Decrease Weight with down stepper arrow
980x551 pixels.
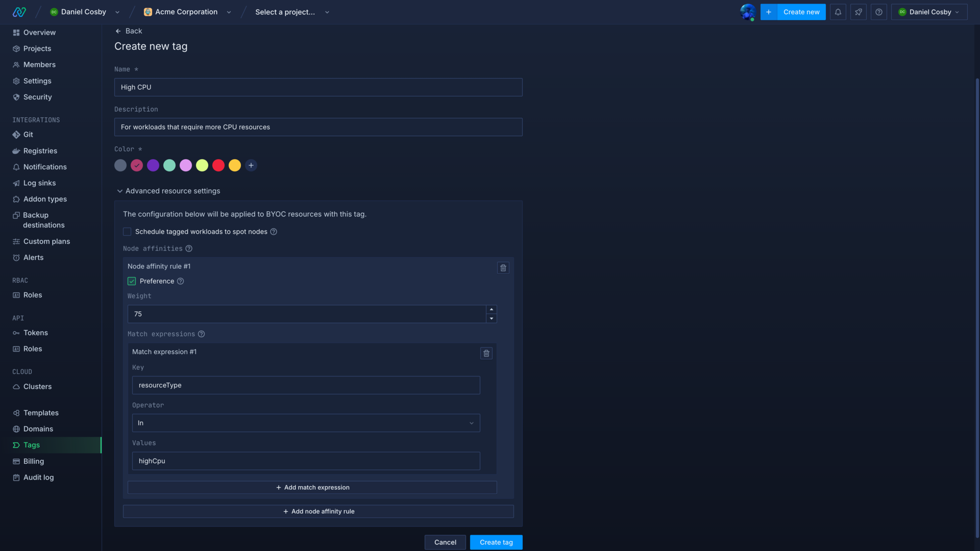pyautogui.click(x=492, y=318)
